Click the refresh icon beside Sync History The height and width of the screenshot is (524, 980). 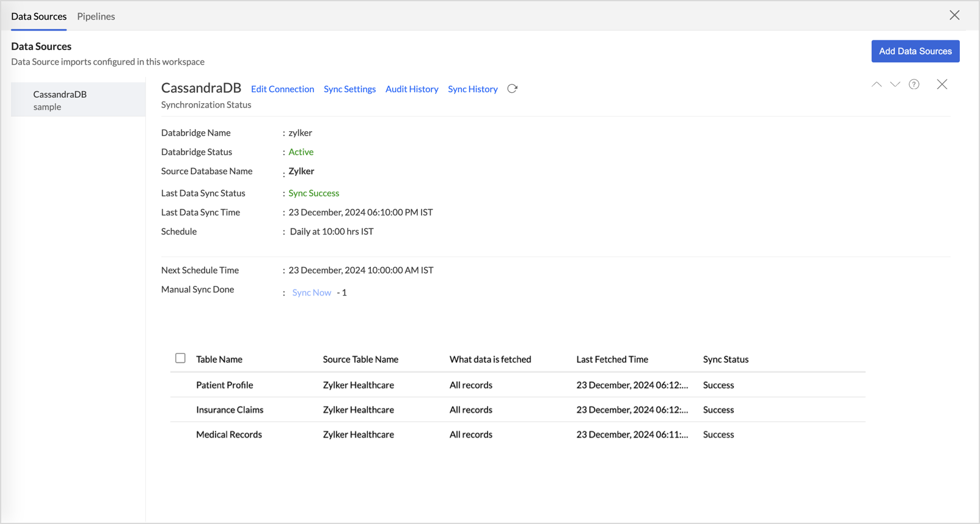tap(512, 89)
